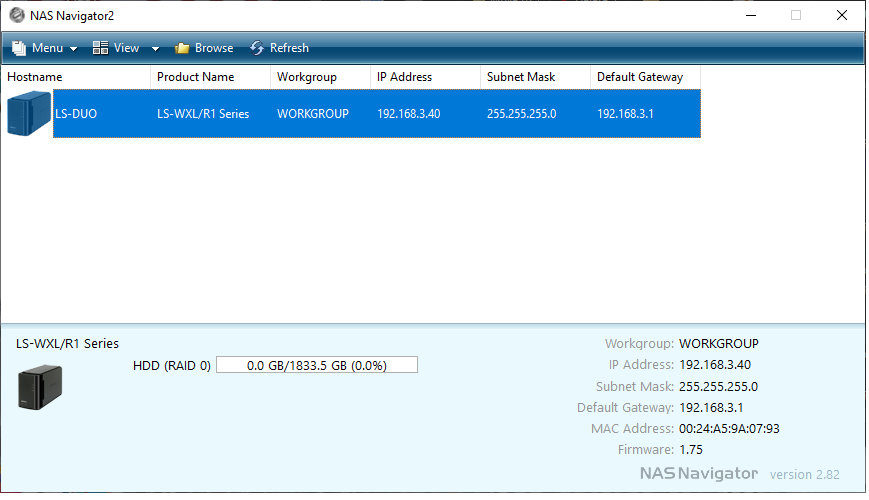Click the Menu clipboard icon
This screenshot has height=500, width=869.
click(x=19, y=48)
